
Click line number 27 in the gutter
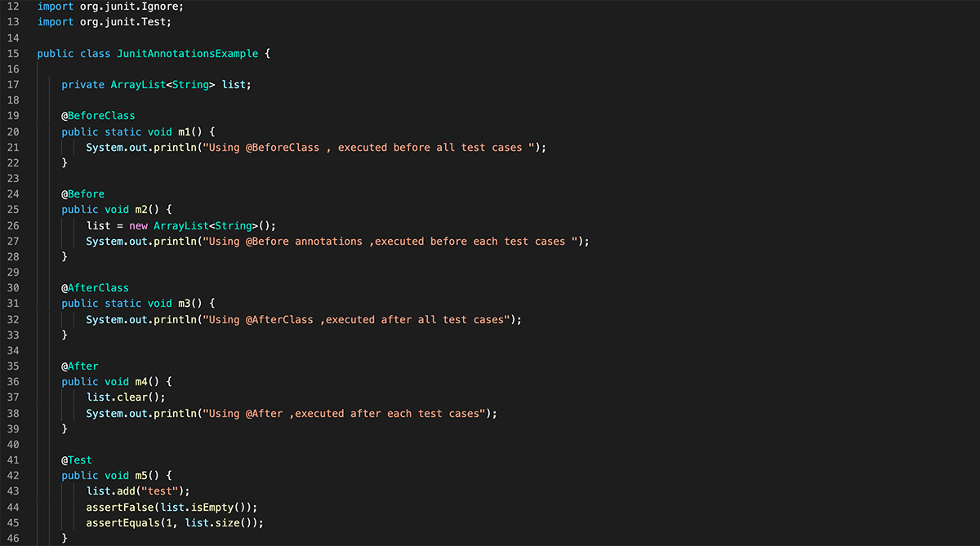[x=12, y=242]
